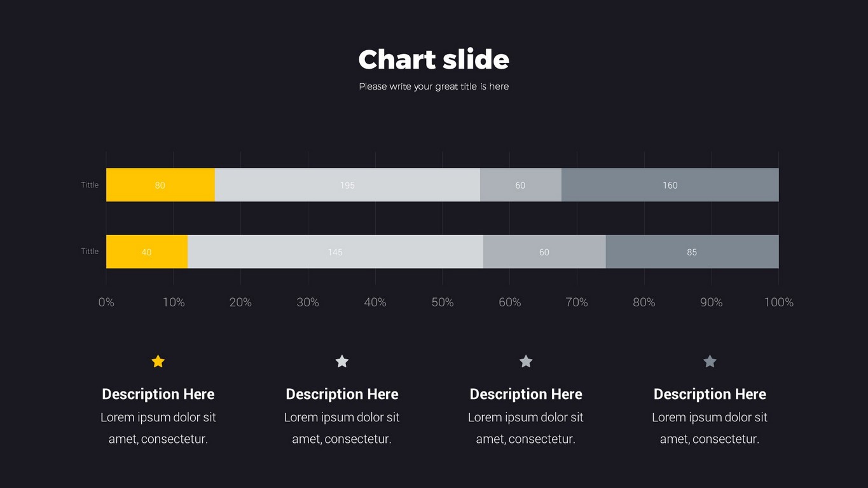Select the subtitle text under the heading

click(434, 86)
